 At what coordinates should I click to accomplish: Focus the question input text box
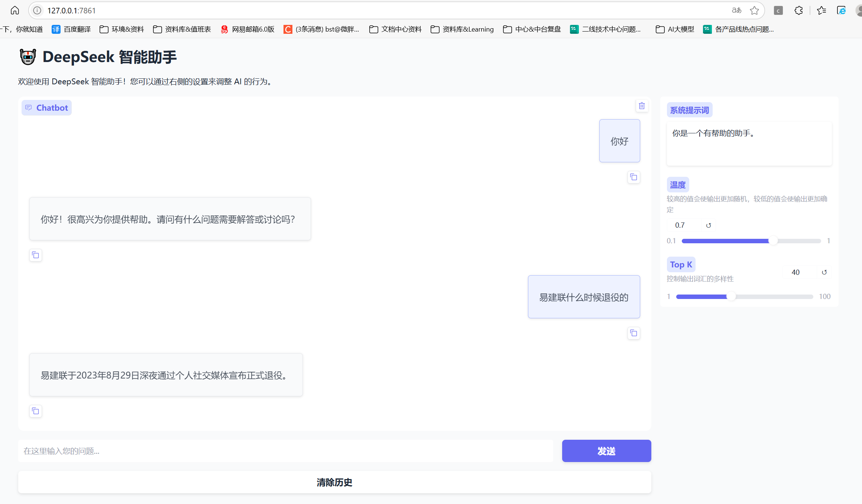[x=285, y=451]
